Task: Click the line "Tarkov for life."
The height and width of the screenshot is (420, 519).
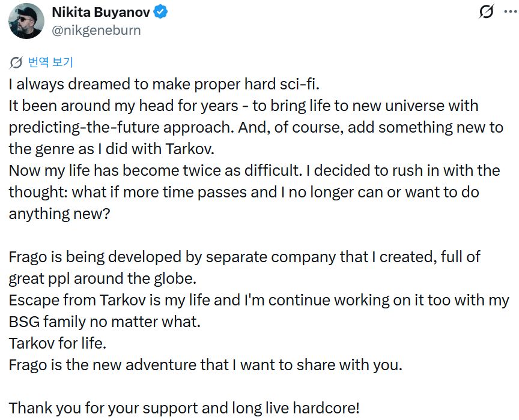Action: pyautogui.click(x=58, y=343)
